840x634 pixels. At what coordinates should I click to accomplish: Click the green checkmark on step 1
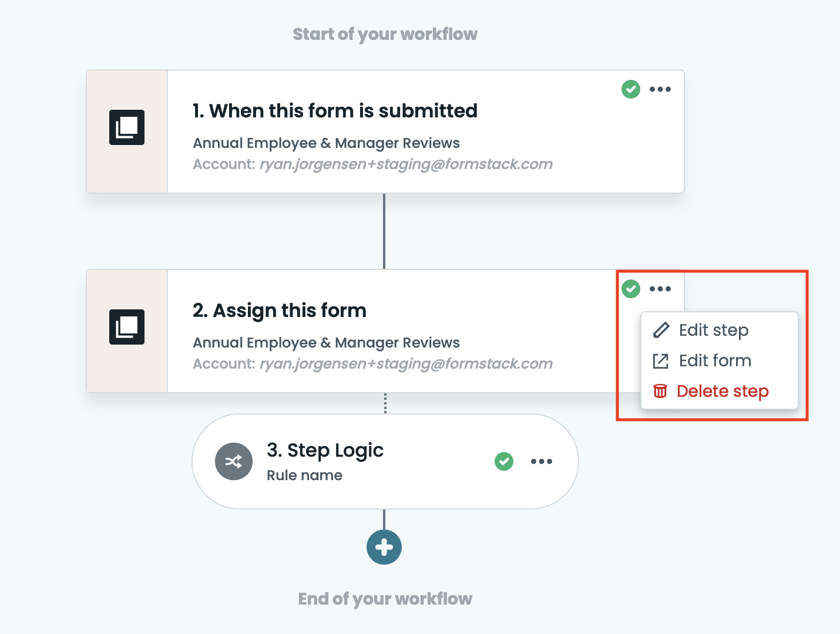pyautogui.click(x=631, y=89)
